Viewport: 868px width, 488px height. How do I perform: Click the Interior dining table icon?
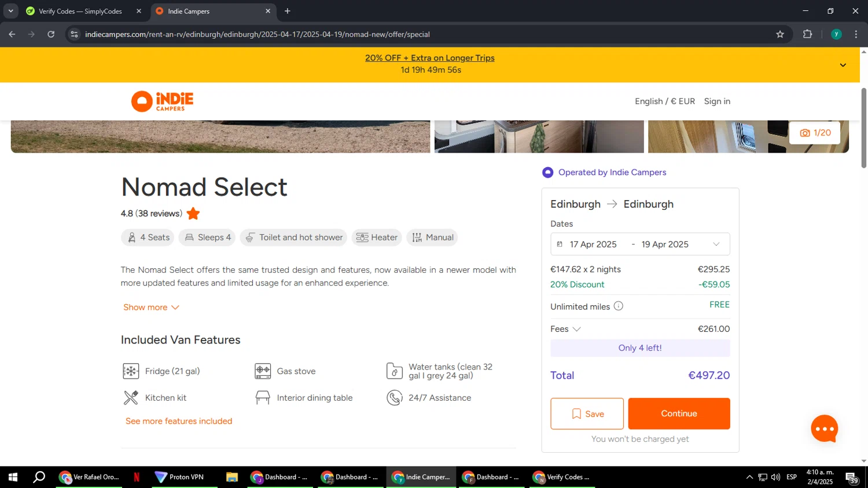pyautogui.click(x=263, y=398)
